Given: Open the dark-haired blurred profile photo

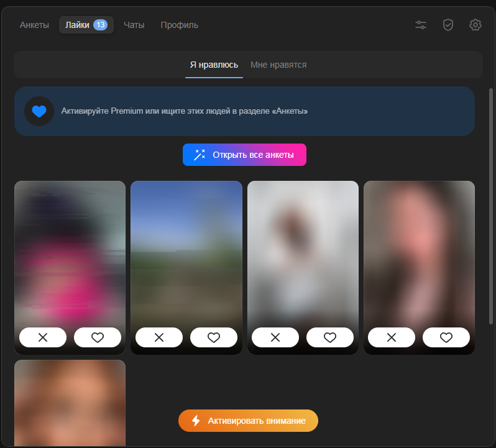Looking at the screenshot, I should pos(419,253).
